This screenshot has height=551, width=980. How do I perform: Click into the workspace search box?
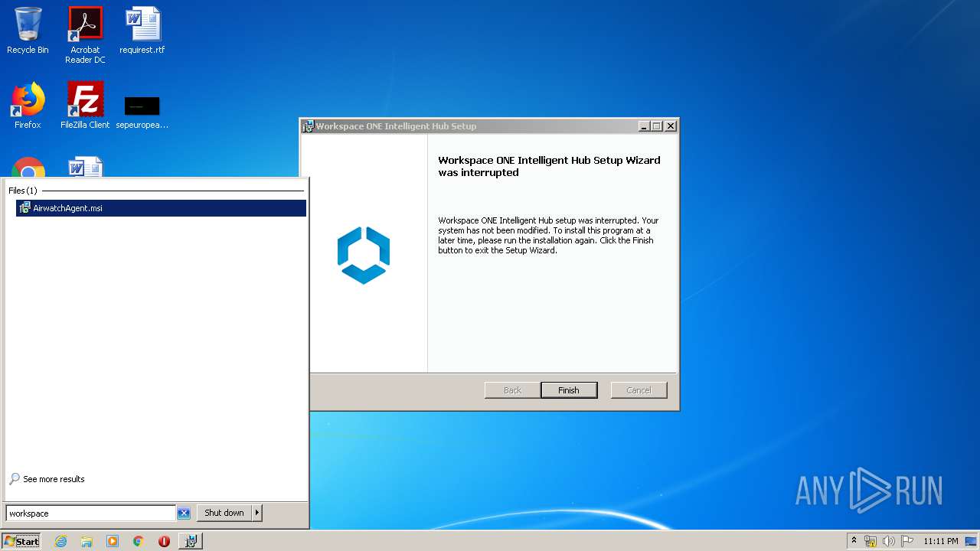click(x=91, y=514)
